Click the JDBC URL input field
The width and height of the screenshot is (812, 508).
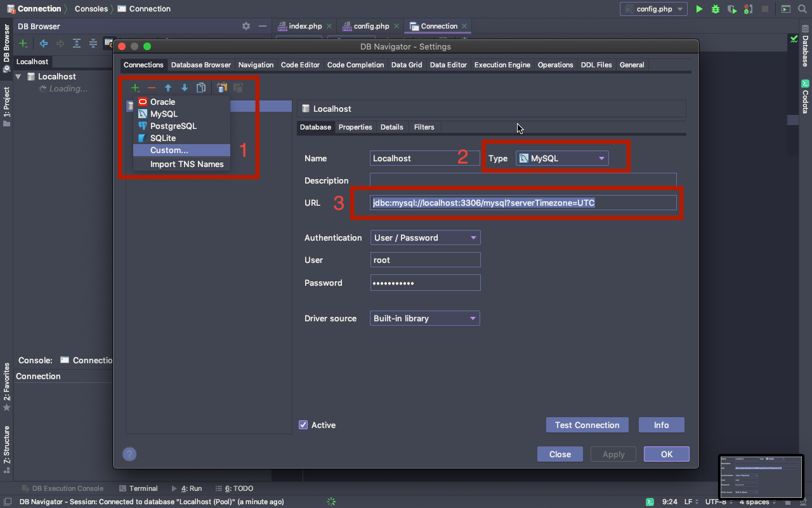(523, 203)
